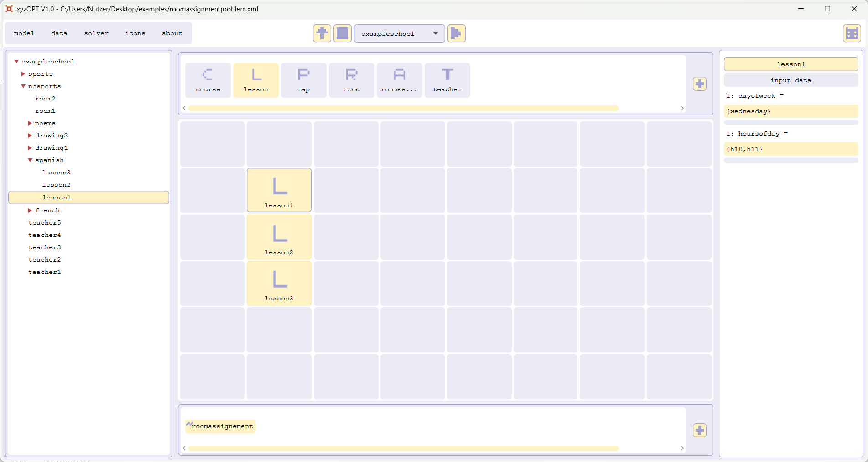Expand the french tree node
Image resolution: width=868 pixels, height=462 pixels.
(x=30, y=210)
